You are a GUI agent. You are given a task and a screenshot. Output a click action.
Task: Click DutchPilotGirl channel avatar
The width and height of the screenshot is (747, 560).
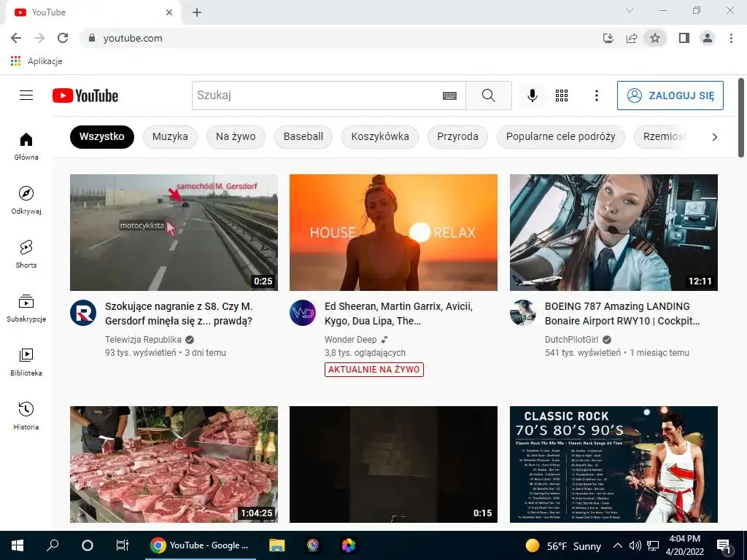point(522,313)
